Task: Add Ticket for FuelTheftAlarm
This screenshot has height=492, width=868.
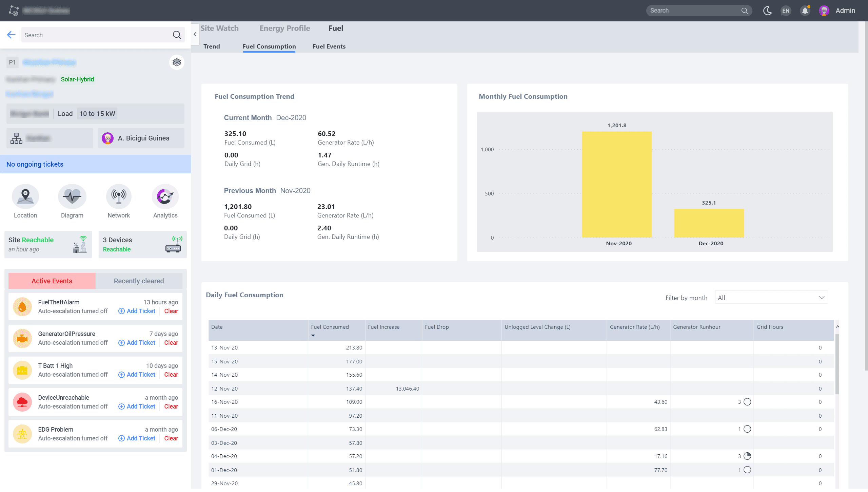Action: [x=137, y=311]
